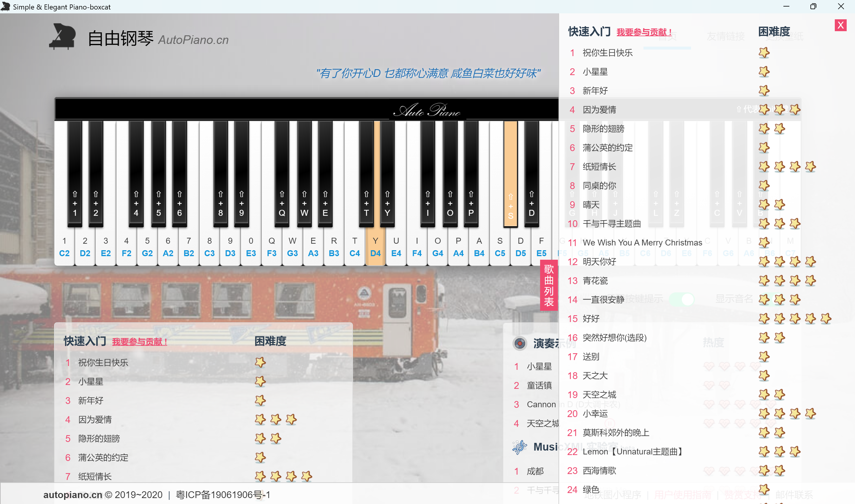Screen dimensions: 855x504
Task: Play the black key labeled ⇧+P
Action: 471,174
